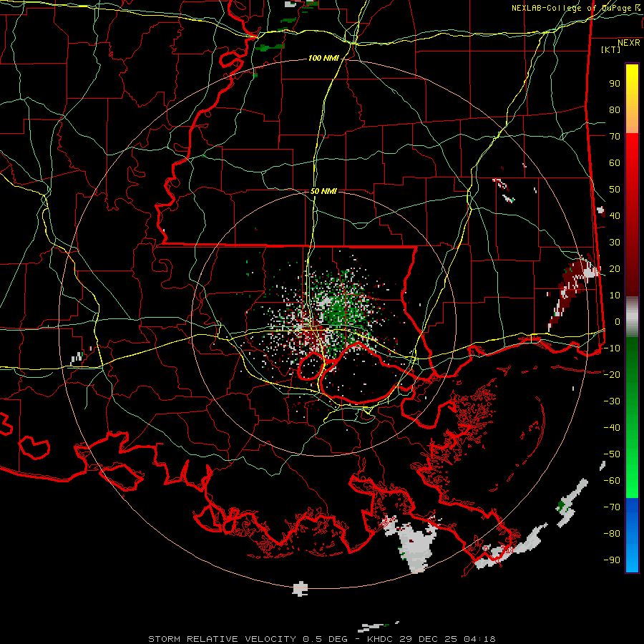Pick the gray zero-velocity segment of the color bar

632,317
